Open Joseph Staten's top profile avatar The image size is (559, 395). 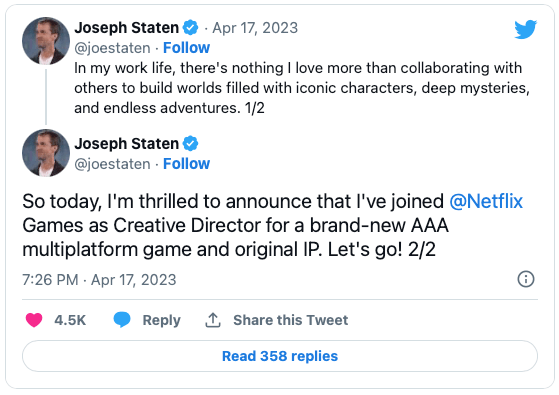46,41
